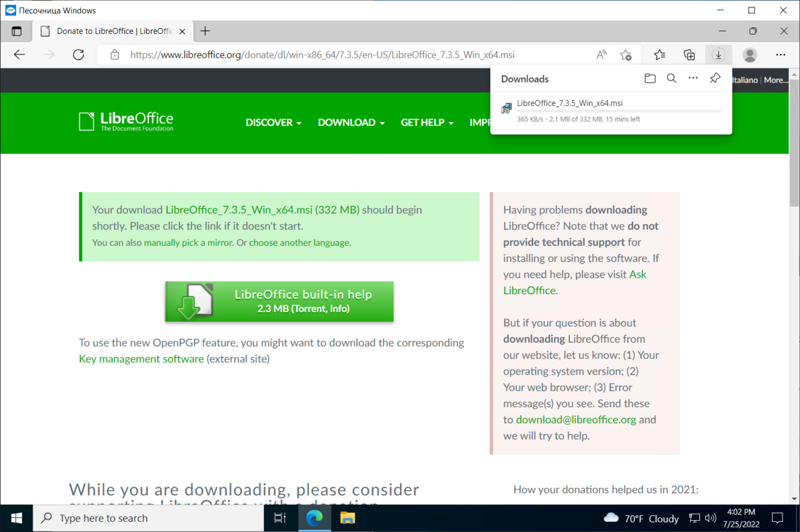Download LibreOffice built-in help
Screen dimensions: 800x532
click(x=279, y=301)
